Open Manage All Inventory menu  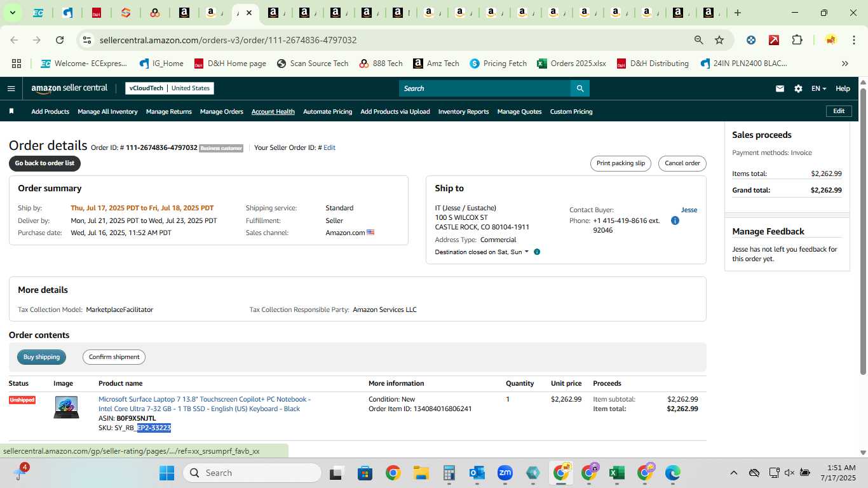click(x=107, y=112)
